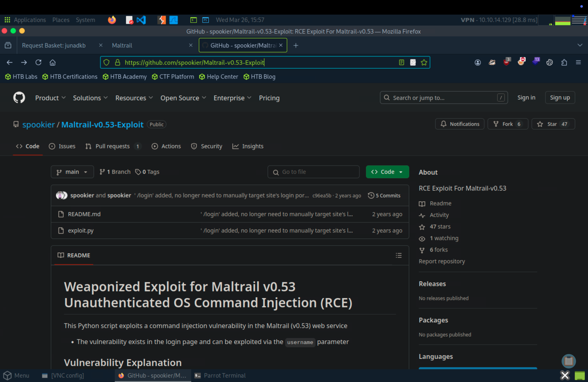Viewport: 588px width, 382px height.
Task: Open the Actions repository tab
Action: [x=166, y=146]
